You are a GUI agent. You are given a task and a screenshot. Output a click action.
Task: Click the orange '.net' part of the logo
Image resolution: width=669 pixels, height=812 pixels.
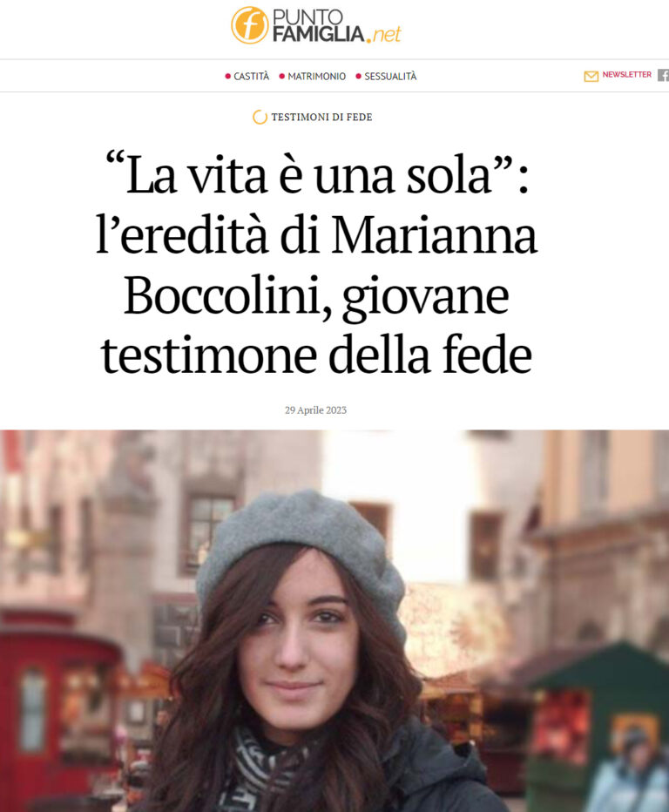[x=383, y=35]
